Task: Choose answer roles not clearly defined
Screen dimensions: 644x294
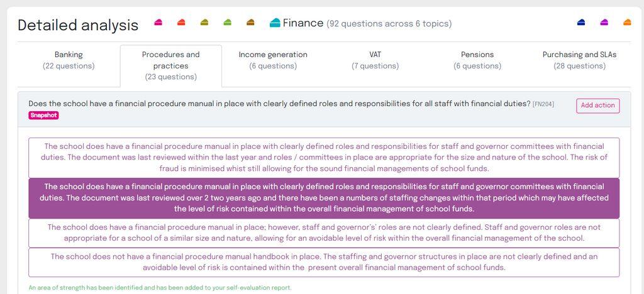Action: pos(324,233)
